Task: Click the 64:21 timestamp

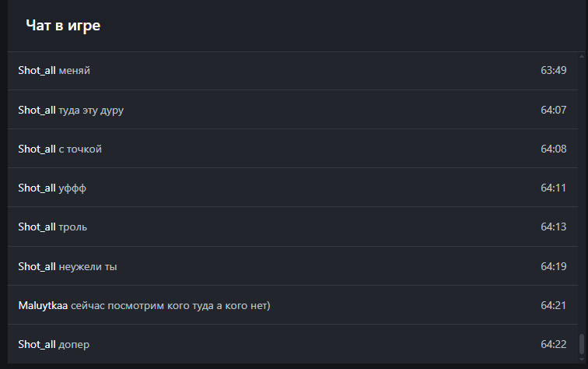Action: (553, 306)
